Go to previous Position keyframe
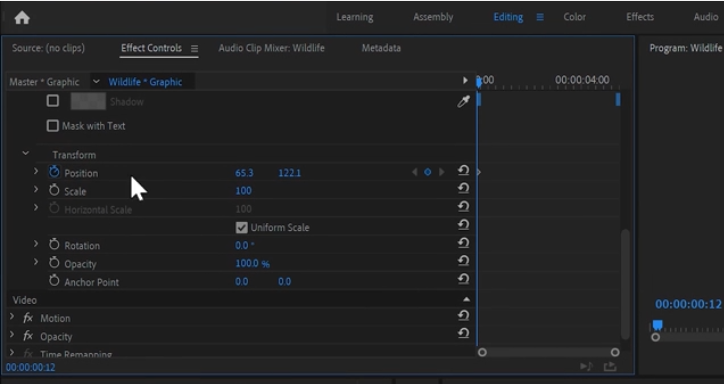 pos(414,172)
